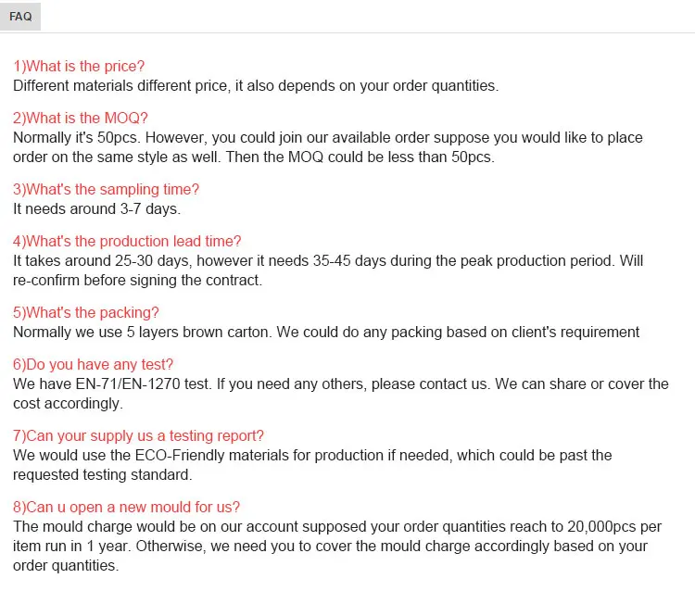The image size is (695, 616).
Task: Click the question "What is the price?"
Action: (x=79, y=67)
